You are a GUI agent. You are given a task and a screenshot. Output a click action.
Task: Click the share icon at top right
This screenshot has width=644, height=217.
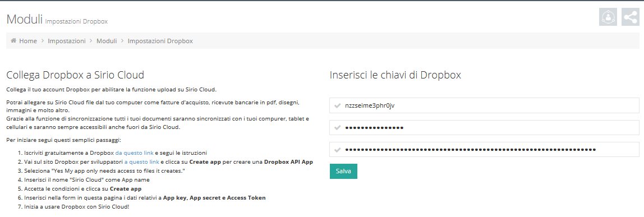631,17
